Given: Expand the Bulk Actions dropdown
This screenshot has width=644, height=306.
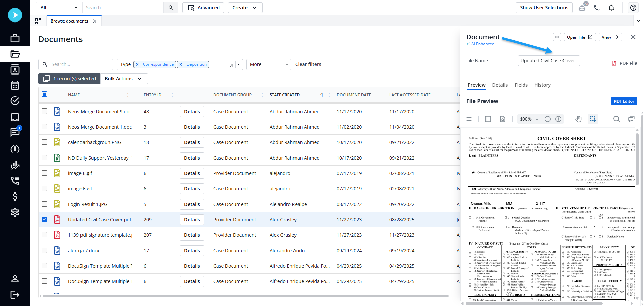Looking at the screenshot, I should [x=123, y=79].
